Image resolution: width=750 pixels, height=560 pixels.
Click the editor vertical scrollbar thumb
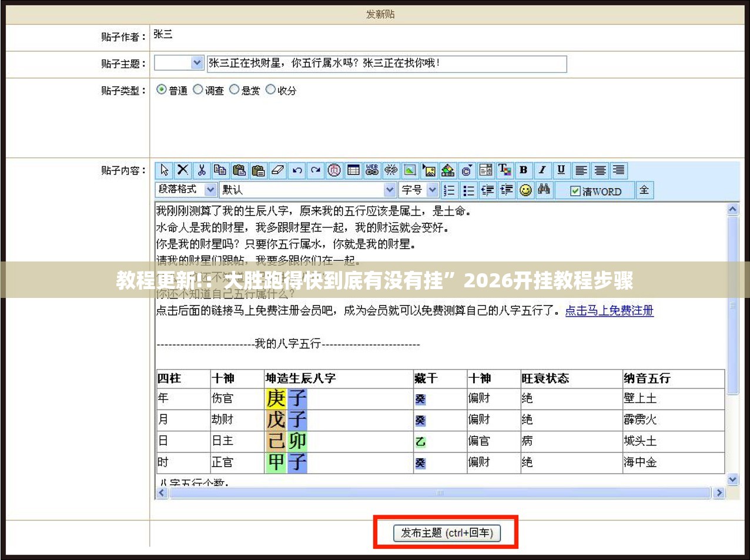tap(732, 306)
